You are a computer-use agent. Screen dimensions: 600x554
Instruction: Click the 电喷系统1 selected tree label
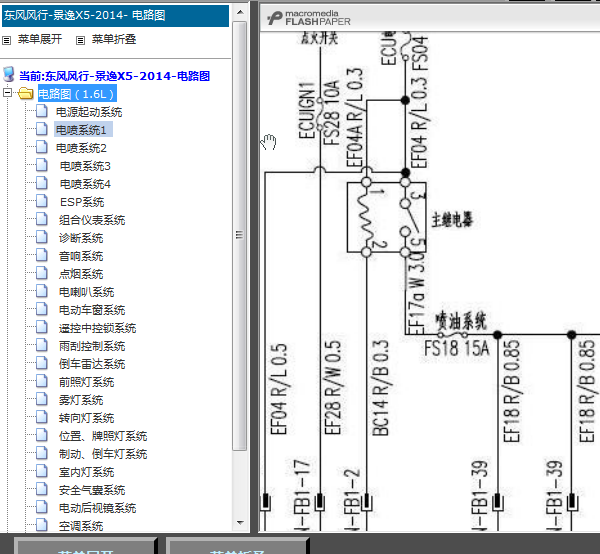[83, 130]
